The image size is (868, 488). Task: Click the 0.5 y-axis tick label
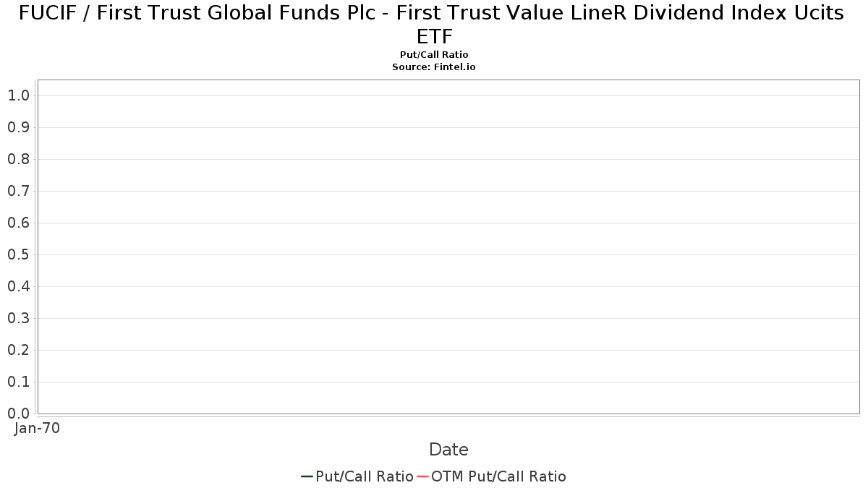[18, 254]
